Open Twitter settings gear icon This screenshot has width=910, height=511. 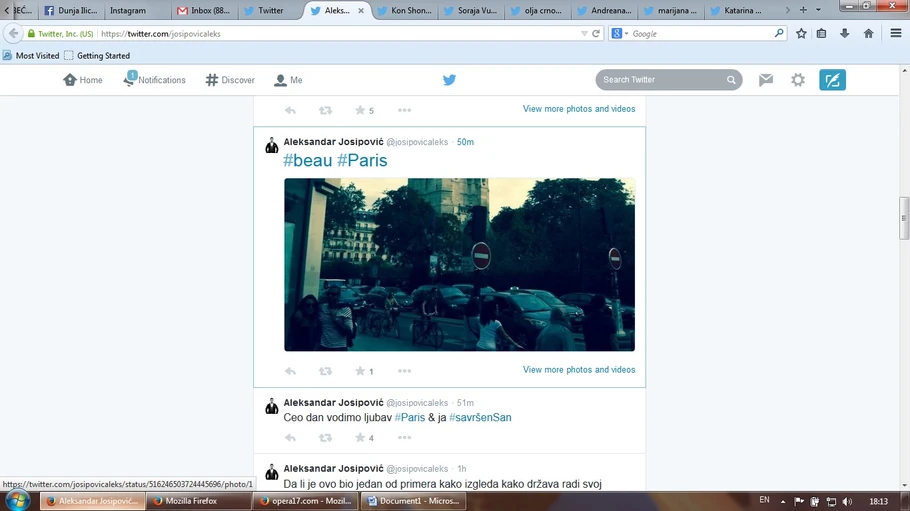click(x=798, y=80)
